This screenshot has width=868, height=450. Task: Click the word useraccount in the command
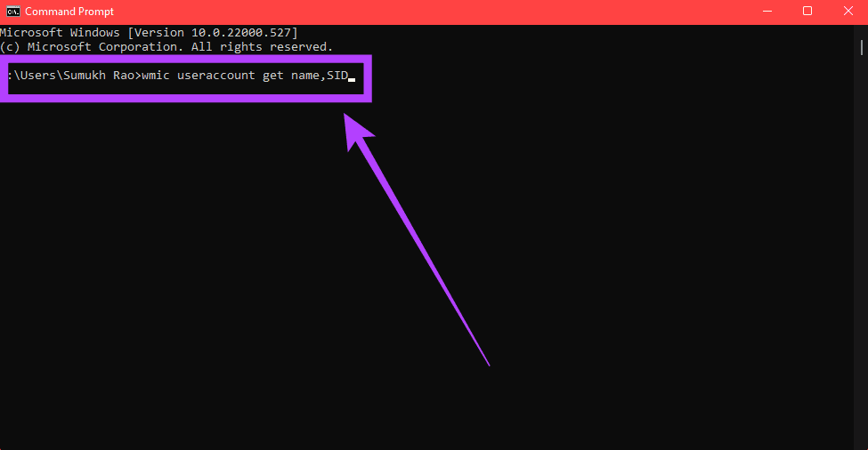pyautogui.click(x=216, y=76)
